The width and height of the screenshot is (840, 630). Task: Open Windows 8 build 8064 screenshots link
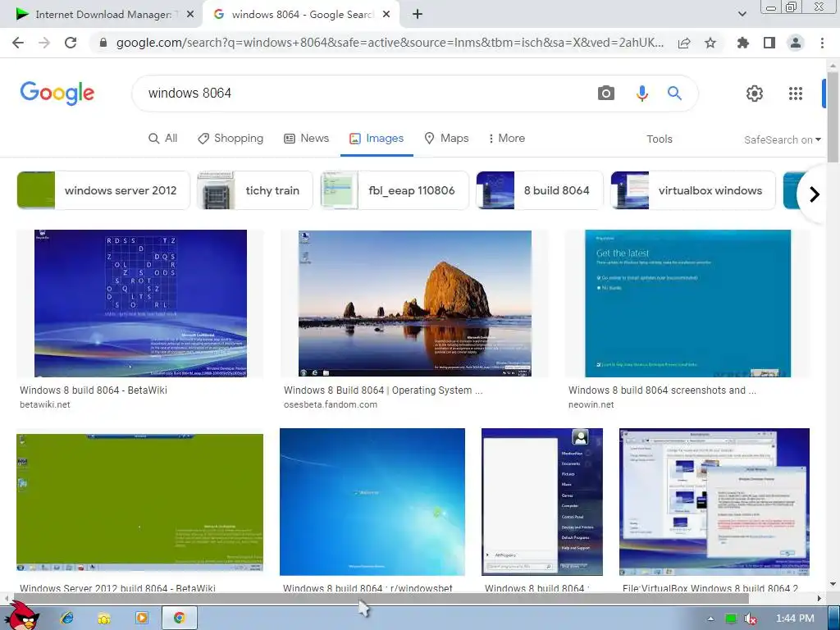[662, 390]
